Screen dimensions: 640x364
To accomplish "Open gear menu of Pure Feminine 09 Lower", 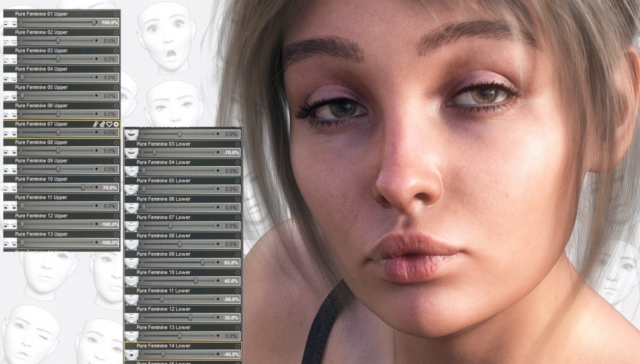I will pyautogui.click(x=238, y=254).
